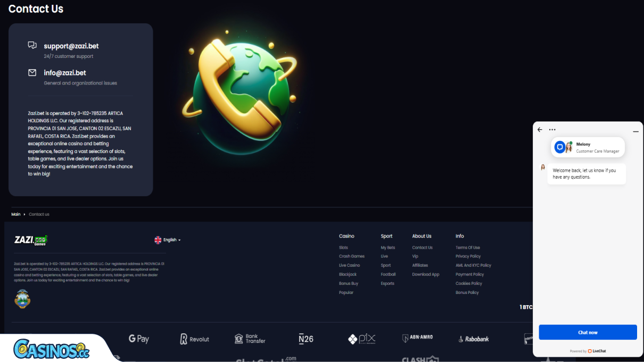Click the pix payment logo
This screenshot has height=362, width=644.
pyautogui.click(x=362, y=339)
